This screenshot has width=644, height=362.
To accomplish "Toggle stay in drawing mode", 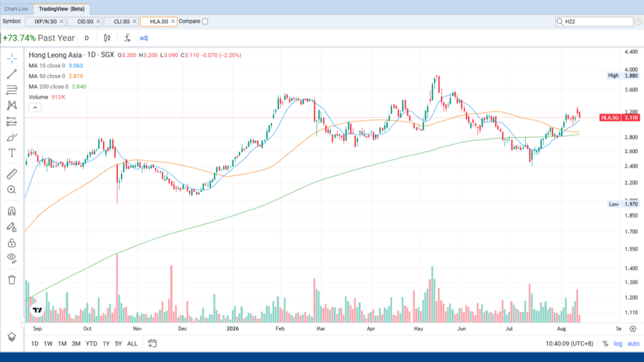I will (12, 227).
